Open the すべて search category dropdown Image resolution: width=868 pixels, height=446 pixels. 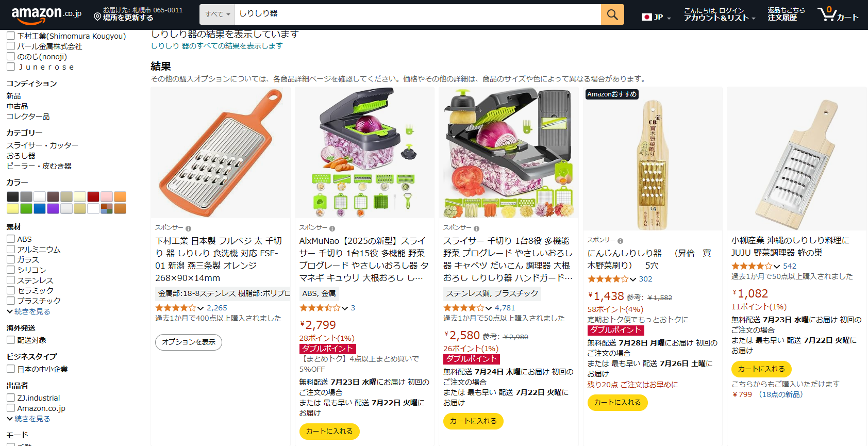(217, 14)
